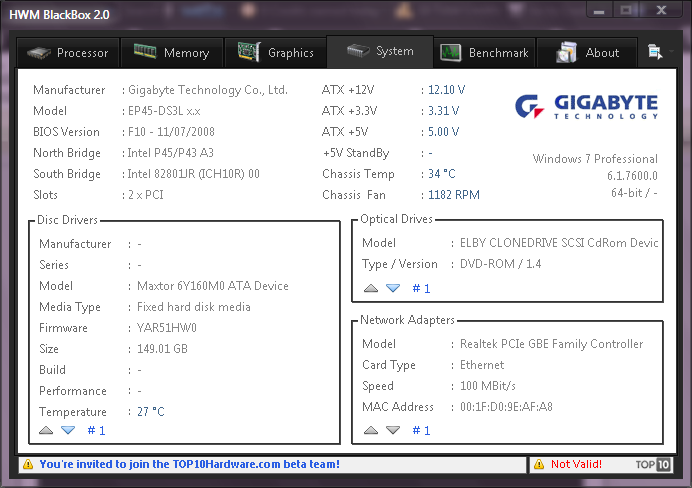
Task: Click the Optical Drives #1 index label
Action: [421, 289]
